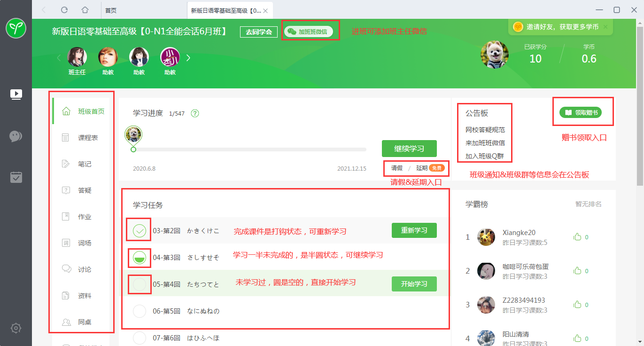Open settings gear at bottom left
This screenshot has height=346, width=644.
(x=16, y=328)
